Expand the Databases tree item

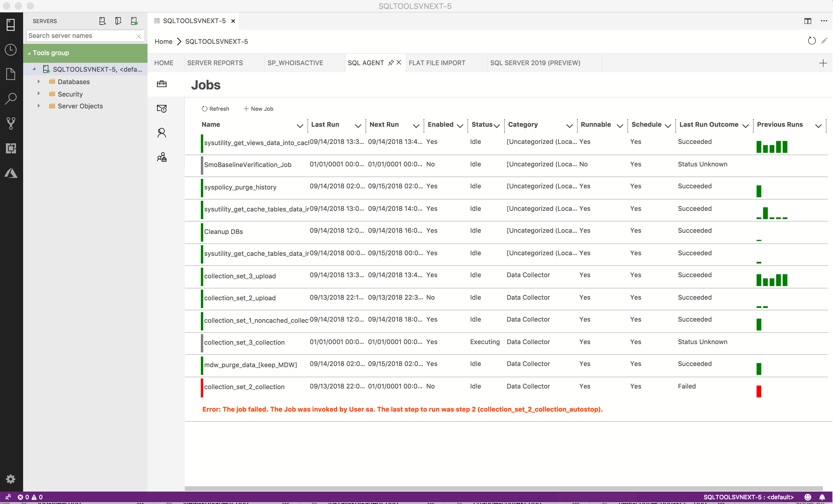tap(39, 81)
